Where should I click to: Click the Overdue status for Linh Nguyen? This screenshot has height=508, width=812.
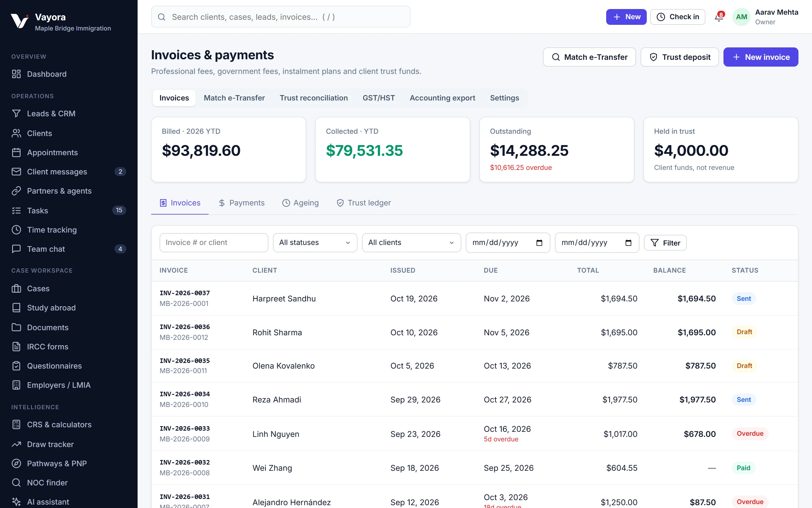[x=750, y=433]
